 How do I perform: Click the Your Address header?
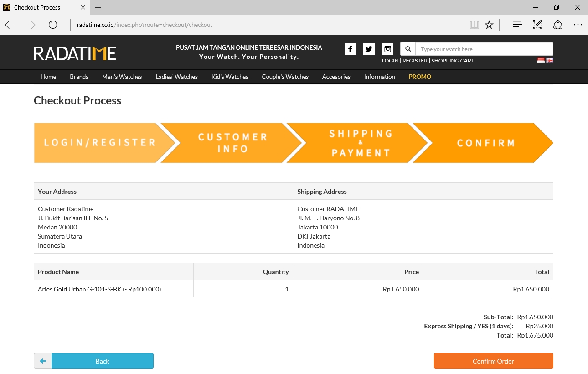57,192
